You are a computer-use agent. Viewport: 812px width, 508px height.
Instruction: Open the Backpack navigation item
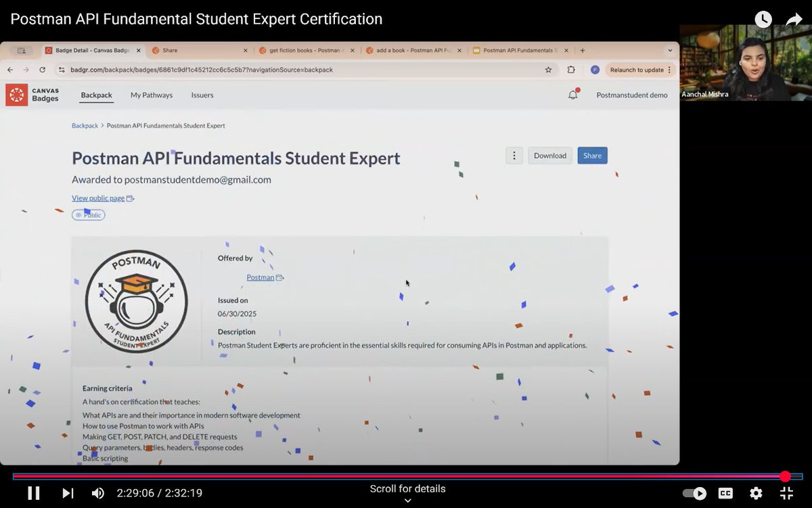coord(96,95)
